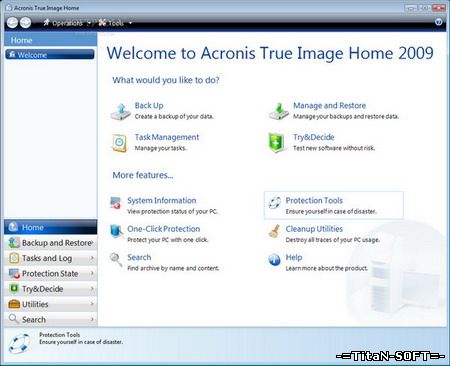Expand the Try&Decide sidebar arrow
The width and height of the screenshot is (450, 366).
pos(92,289)
